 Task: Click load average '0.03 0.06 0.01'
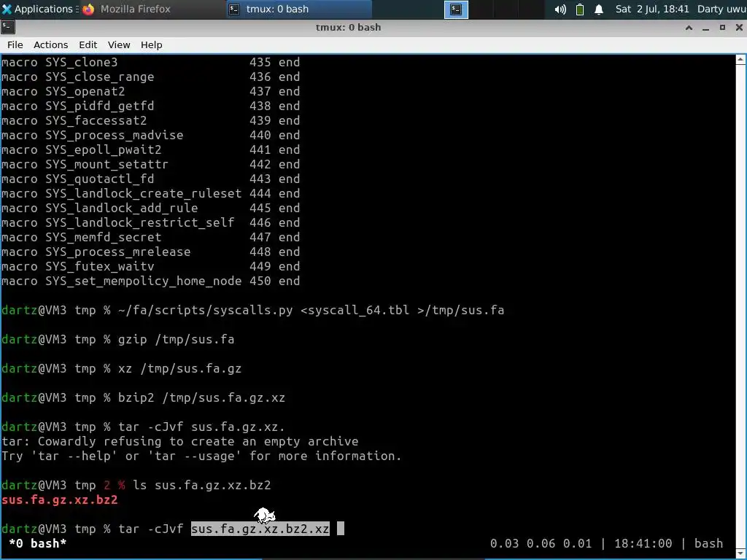(541, 543)
